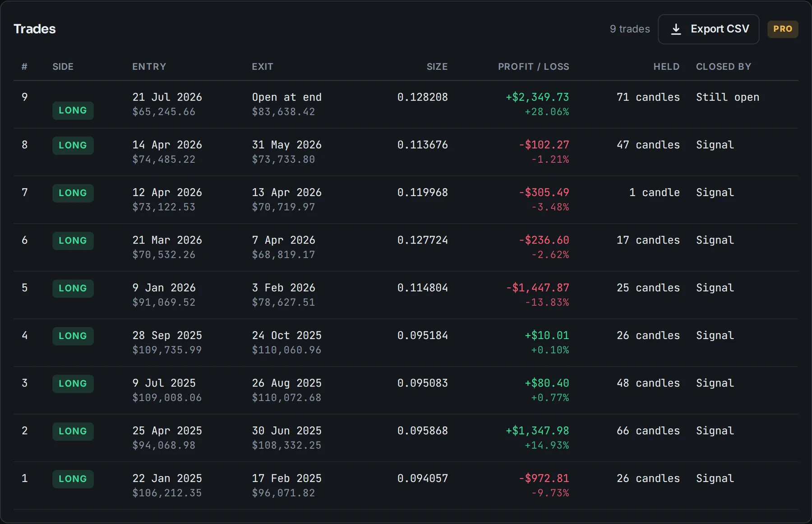This screenshot has height=524, width=812.
Task: Click entry price $65,245.66
Action: point(164,112)
